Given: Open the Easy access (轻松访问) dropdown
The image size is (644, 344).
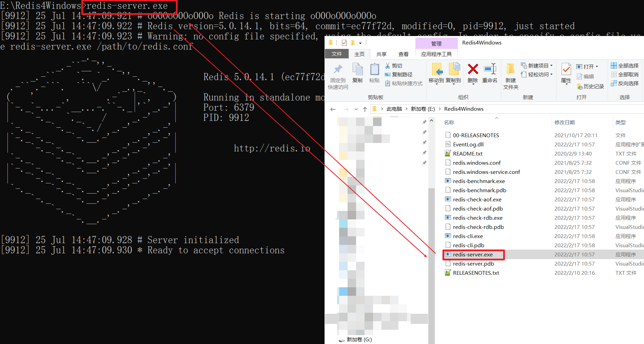Looking at the screenshot, I should pos(536,74).
